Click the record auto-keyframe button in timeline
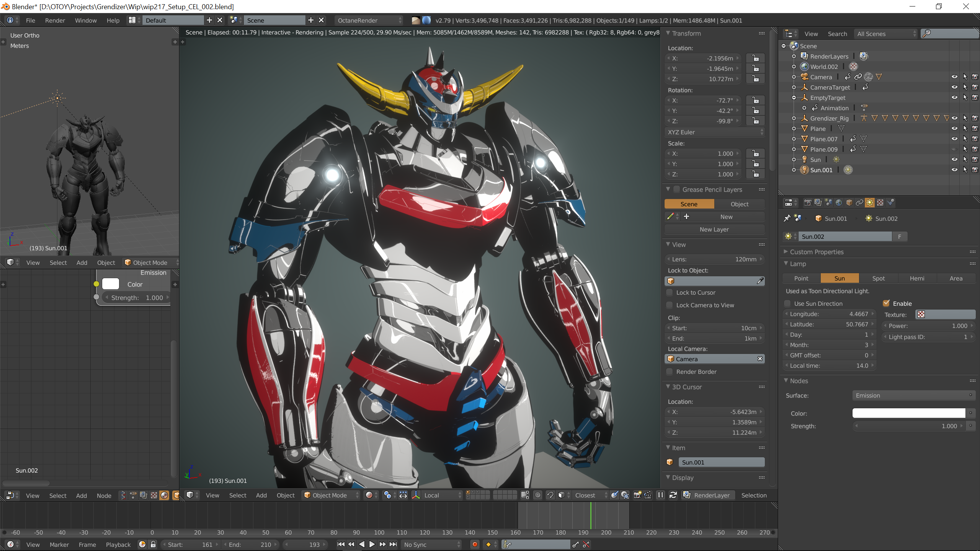This screenshot has width=980, height=551. [x=475, y=544]
